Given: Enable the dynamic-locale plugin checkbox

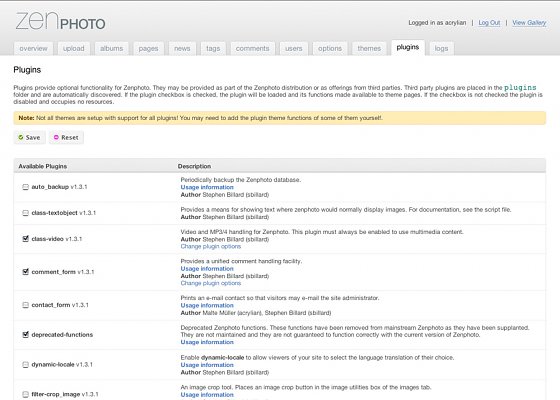Looking at the screenshot, I should pos(25,365).
